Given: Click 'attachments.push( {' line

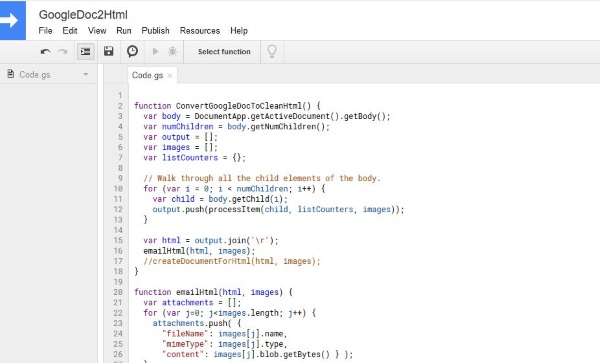Looking at the screenshot, I should click(x=197, y=323).
